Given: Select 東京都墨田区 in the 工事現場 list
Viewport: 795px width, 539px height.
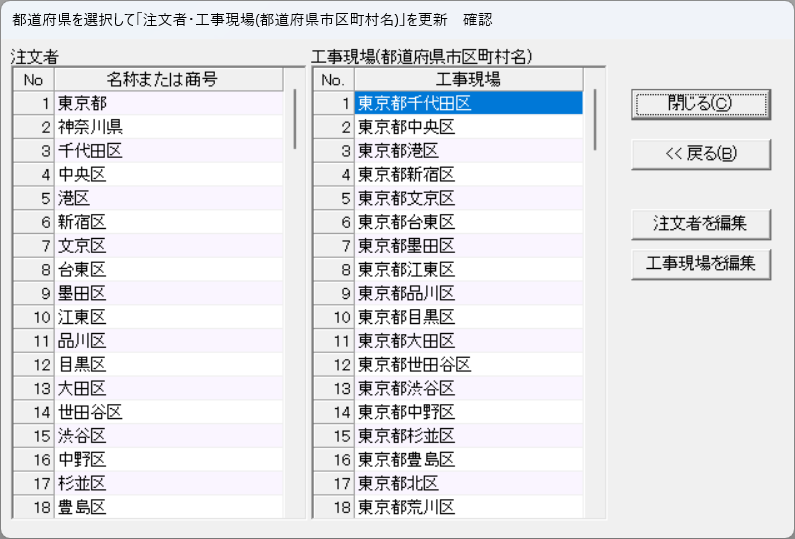Looking at the screenshot, I should (468, 246).
